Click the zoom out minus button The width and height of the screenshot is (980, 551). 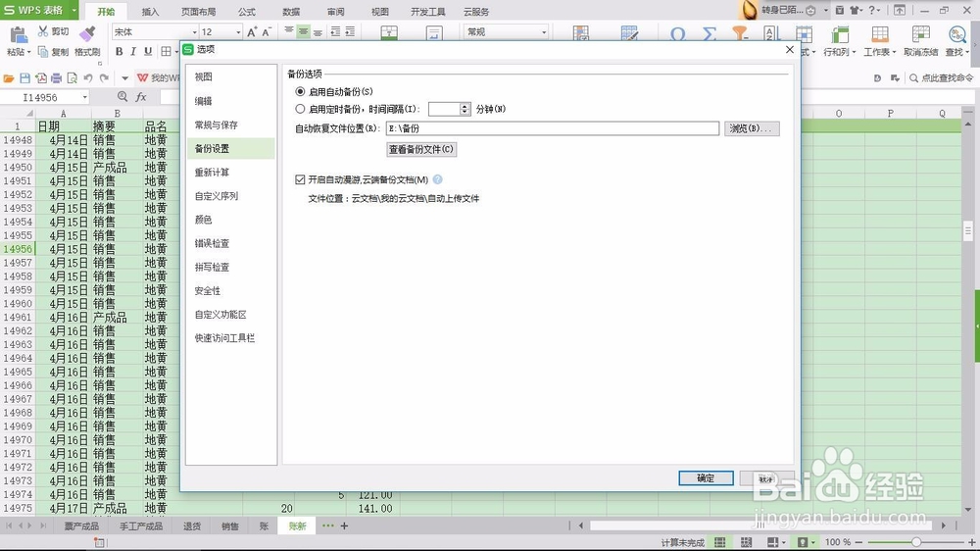(x=858, y=542)
